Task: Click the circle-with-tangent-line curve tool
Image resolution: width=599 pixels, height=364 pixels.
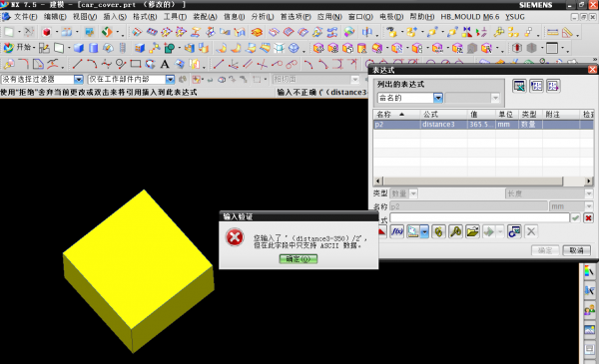Action: point(121,64)
